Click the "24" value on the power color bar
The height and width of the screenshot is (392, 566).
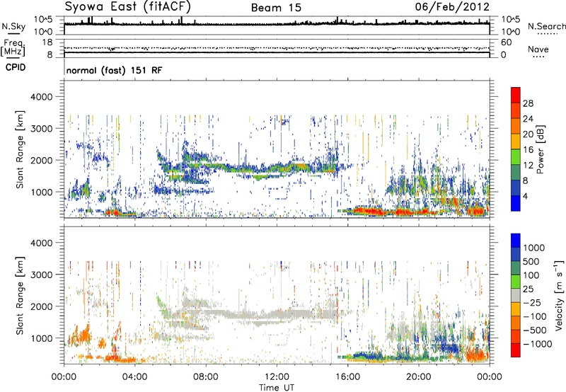point(528,119)
